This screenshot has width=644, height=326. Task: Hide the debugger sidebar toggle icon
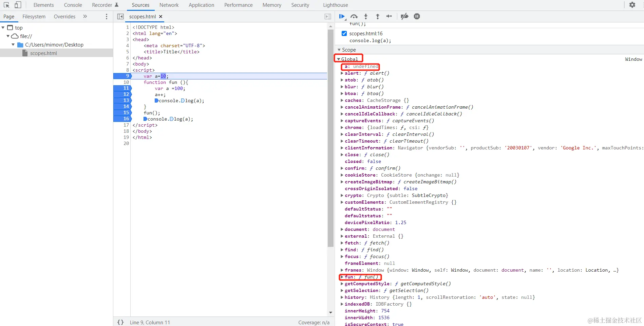click(x=328, y=16)
